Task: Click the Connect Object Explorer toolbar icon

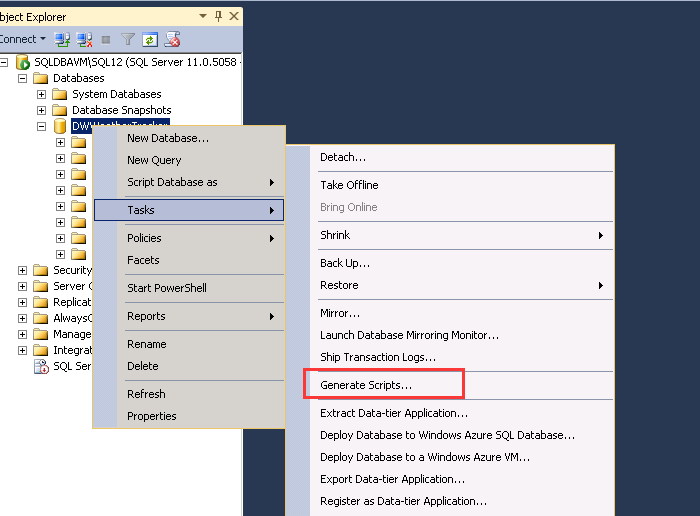Action: click(x=62, y=40)
